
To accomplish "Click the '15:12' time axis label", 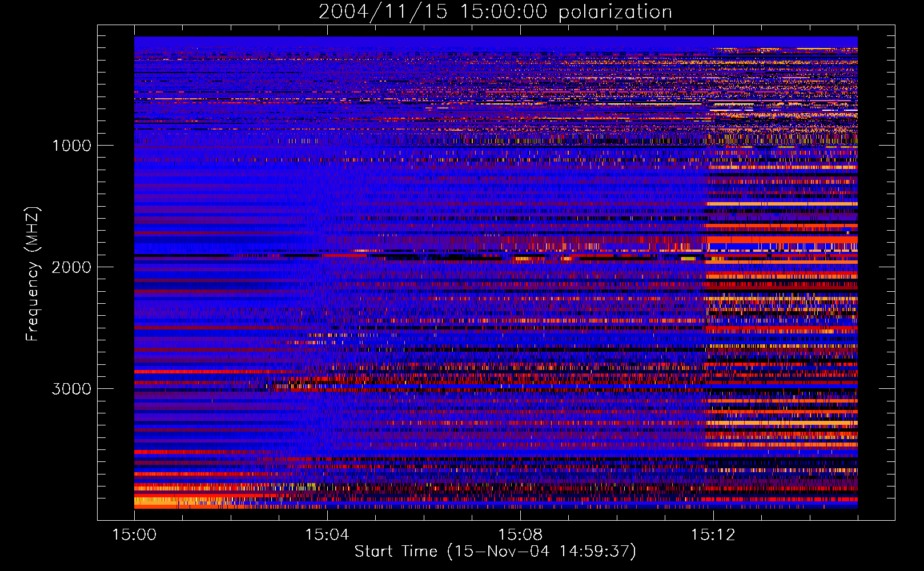I will pos(713,535).
